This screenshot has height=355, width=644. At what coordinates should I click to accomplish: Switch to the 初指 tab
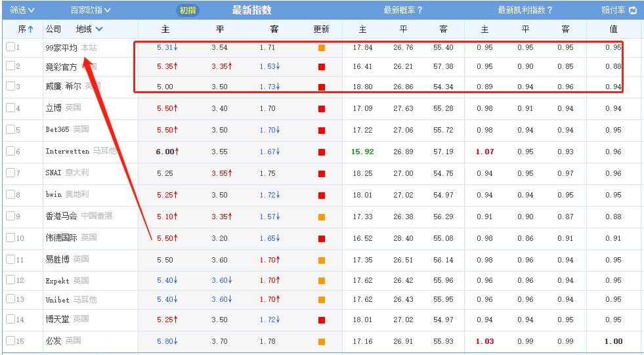pyautogui.click(x=188, y=10)
